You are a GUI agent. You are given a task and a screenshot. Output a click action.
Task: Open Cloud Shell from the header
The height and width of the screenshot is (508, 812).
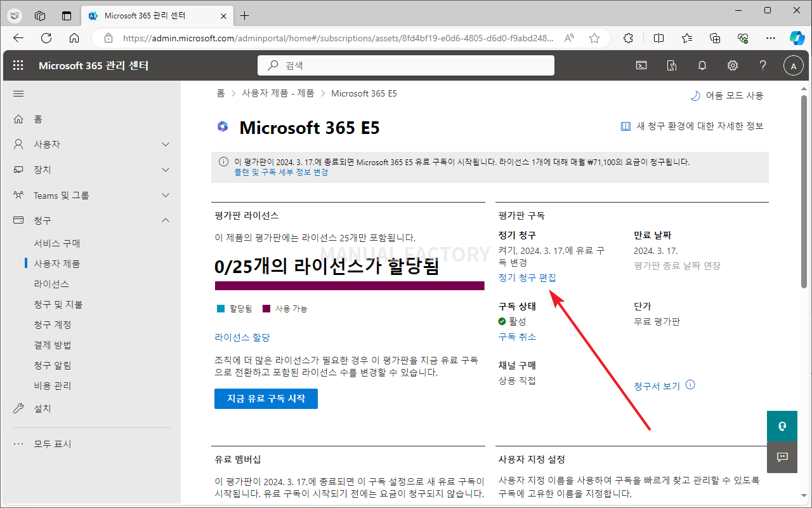[641, 65]
